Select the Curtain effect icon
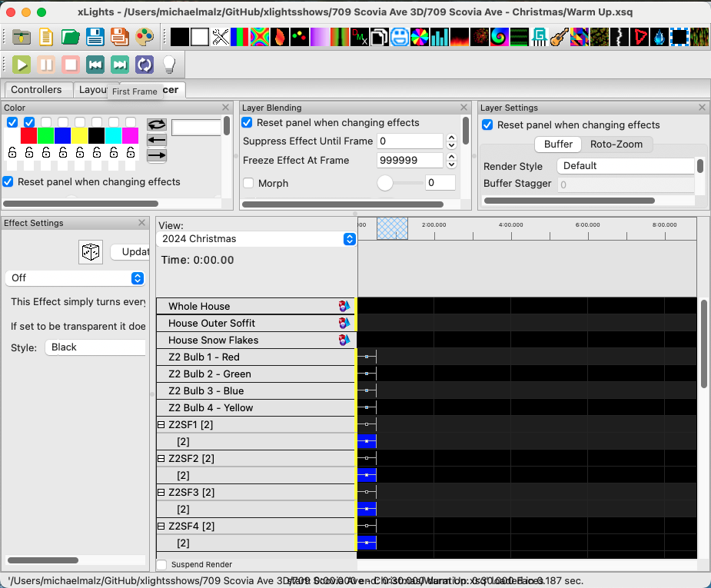This screenshot has width=711, height=588. click(340, 37)
